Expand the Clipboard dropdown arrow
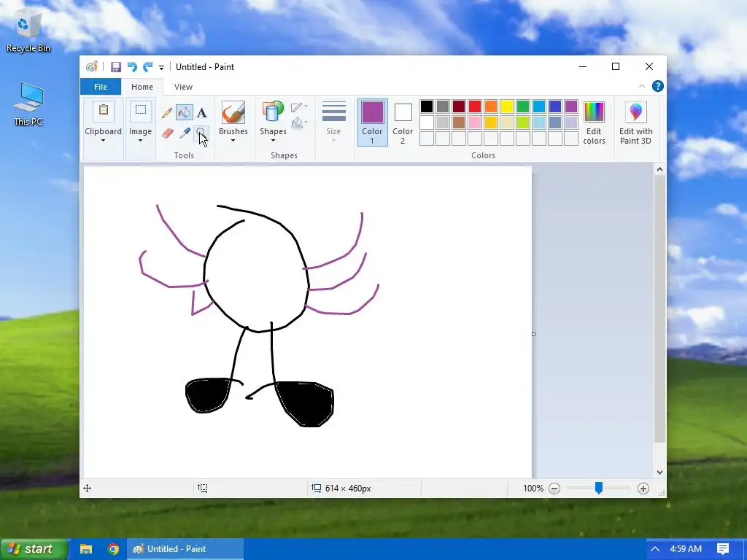This screenshot has height=560, width=747. click(x=103, y=141)
